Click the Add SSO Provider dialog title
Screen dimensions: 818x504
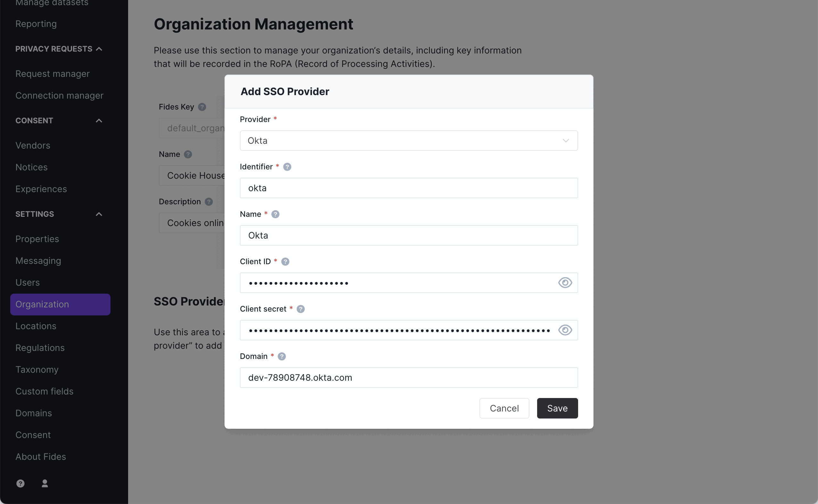[285, 91]
